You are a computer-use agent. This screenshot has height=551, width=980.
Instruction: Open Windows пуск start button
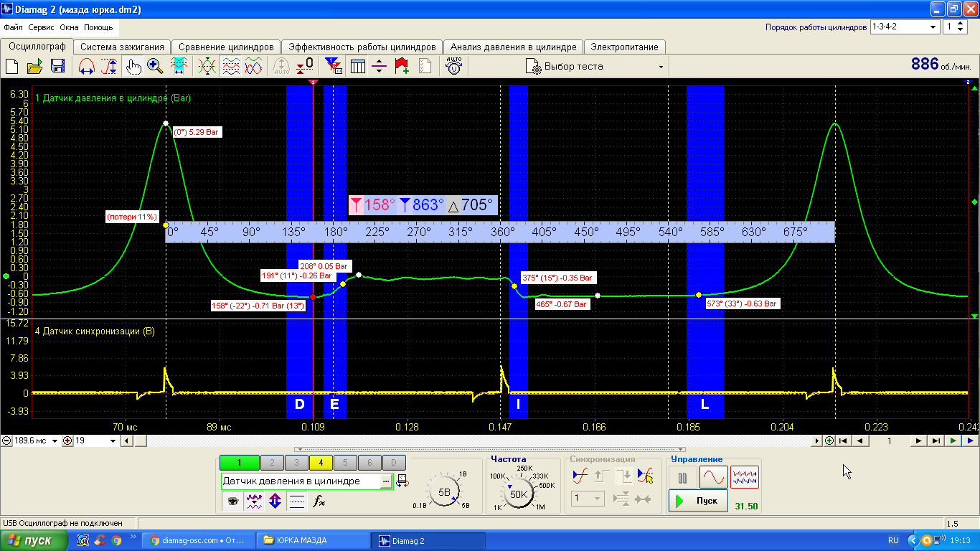point(34,540)
